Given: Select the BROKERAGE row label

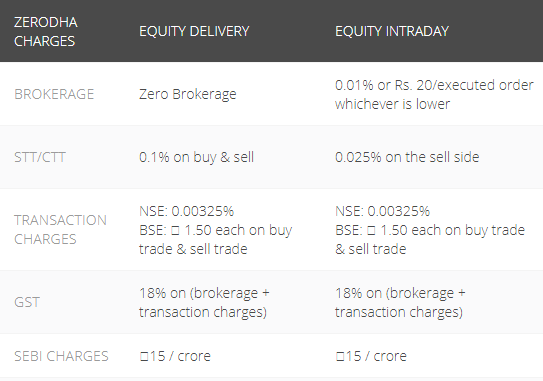Looking at the screenshot, I should [x=54, y=94].
